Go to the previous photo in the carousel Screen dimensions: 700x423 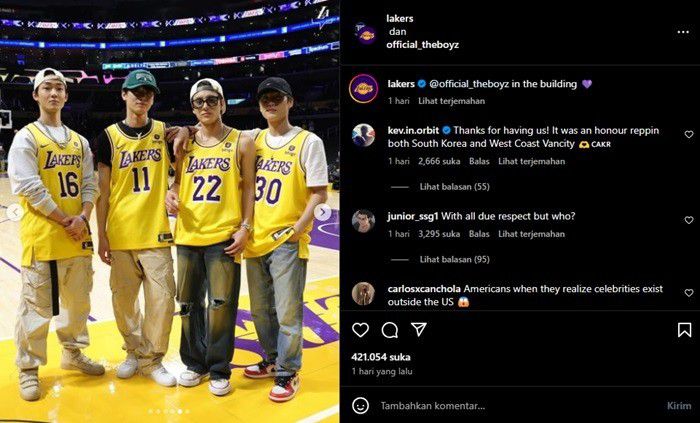[x=14, y=212]
